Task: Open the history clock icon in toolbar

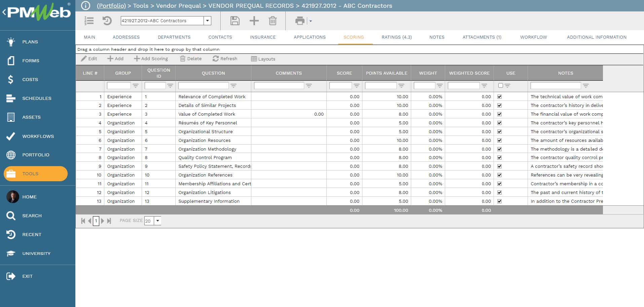Action: tap(107, 21)
